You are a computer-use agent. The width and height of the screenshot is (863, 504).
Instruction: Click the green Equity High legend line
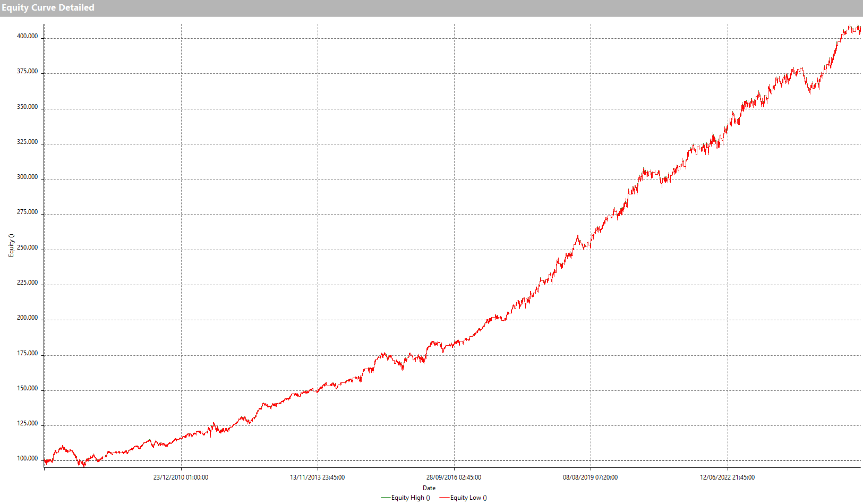coord(386,498)
